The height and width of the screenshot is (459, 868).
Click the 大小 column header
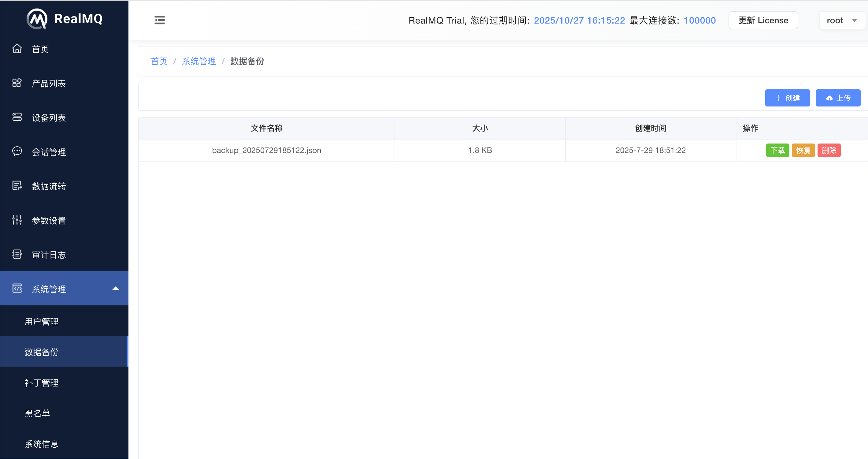[480, 129]
